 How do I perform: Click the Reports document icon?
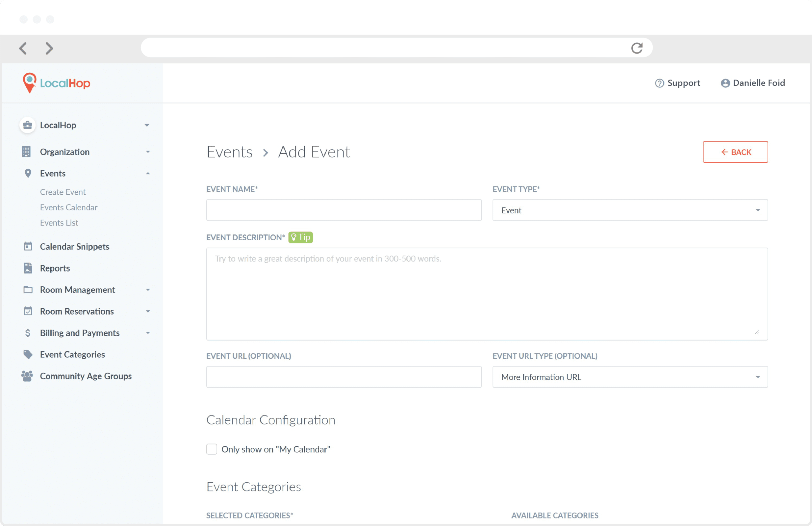click(x=28, y=268)
